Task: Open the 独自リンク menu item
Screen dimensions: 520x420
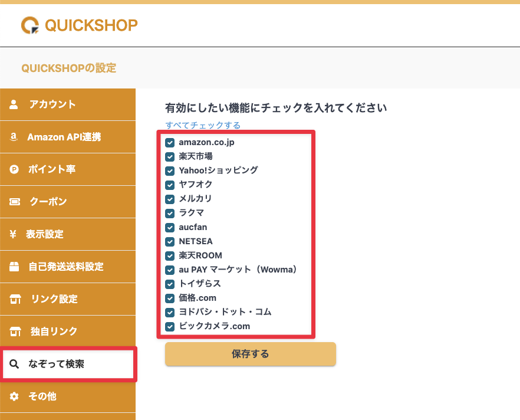Action: (54, 332)
